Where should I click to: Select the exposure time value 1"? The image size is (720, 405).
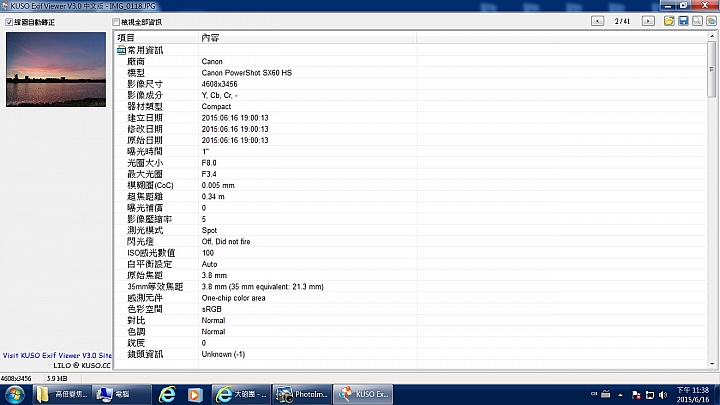[205, 152]
